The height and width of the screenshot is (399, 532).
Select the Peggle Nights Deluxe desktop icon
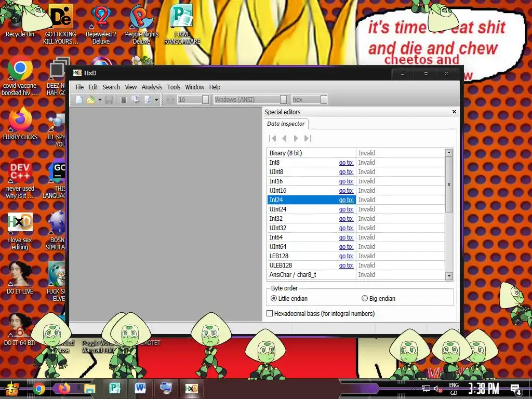141,24
